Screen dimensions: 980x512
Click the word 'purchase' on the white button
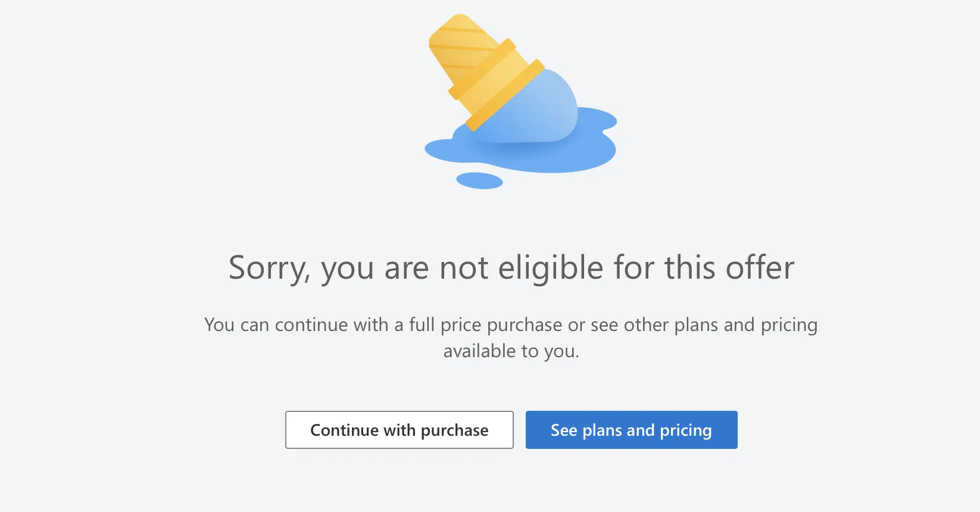pyautogui.click(x=454, y=431)
